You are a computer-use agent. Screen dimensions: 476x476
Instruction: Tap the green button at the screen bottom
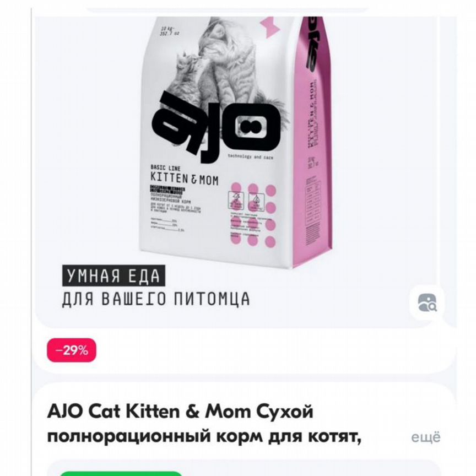[x=121, y=474]
